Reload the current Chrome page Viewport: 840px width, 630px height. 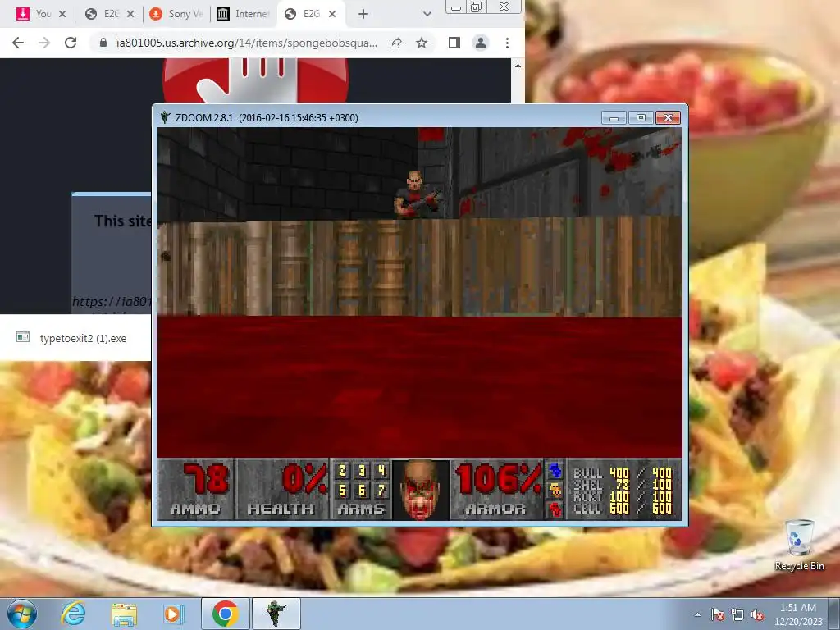(71, 43)
